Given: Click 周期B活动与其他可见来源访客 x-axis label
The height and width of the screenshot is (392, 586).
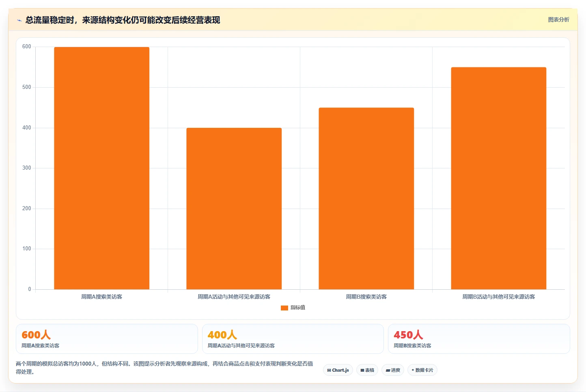Looking at the screenshot, I should click(499, 297).
